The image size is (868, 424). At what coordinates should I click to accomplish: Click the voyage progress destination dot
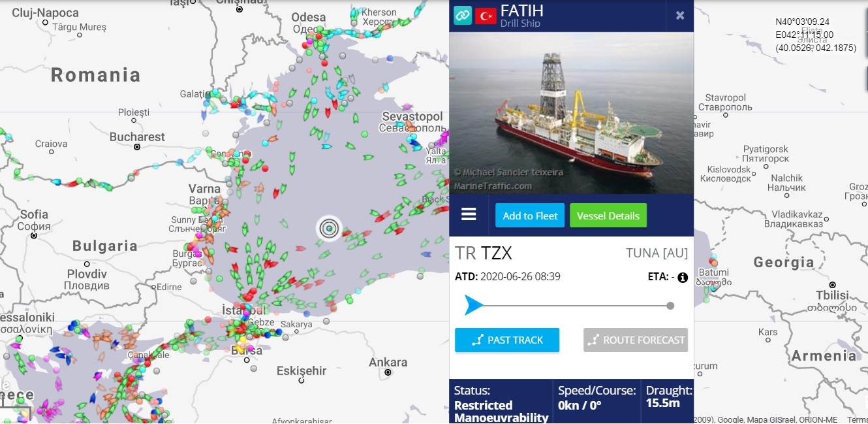tap(670, 305)
